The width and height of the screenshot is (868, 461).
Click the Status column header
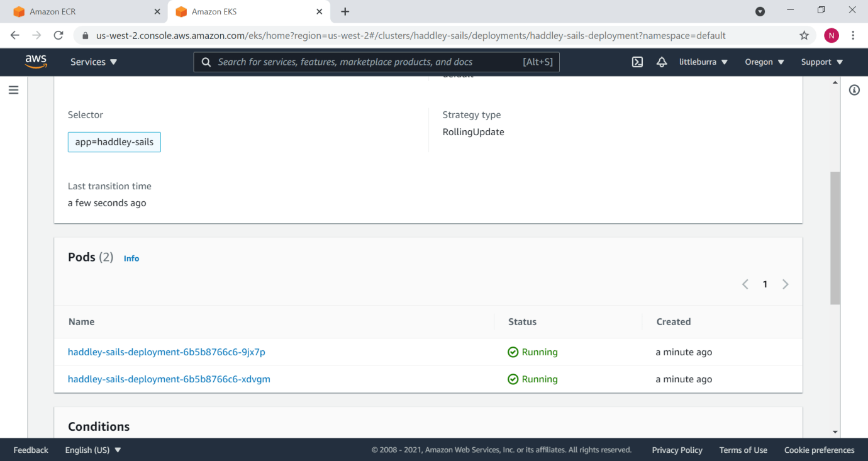tap(522, 322)
